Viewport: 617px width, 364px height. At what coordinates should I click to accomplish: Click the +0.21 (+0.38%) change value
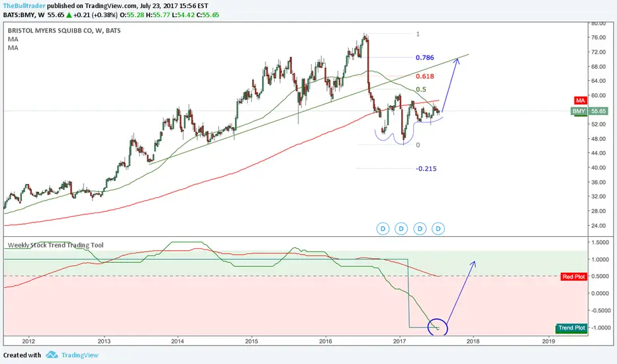(x=95, y=15)
